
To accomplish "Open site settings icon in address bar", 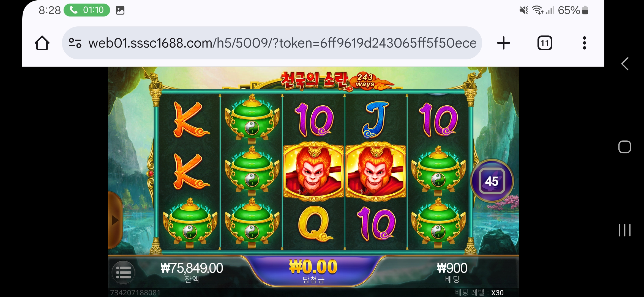I will point(75,43).
